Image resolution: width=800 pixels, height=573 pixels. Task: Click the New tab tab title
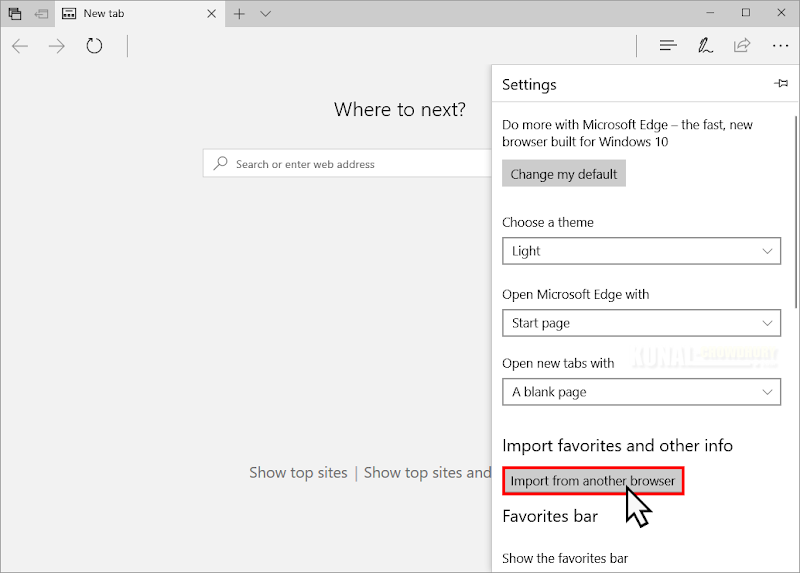[104, 14]
